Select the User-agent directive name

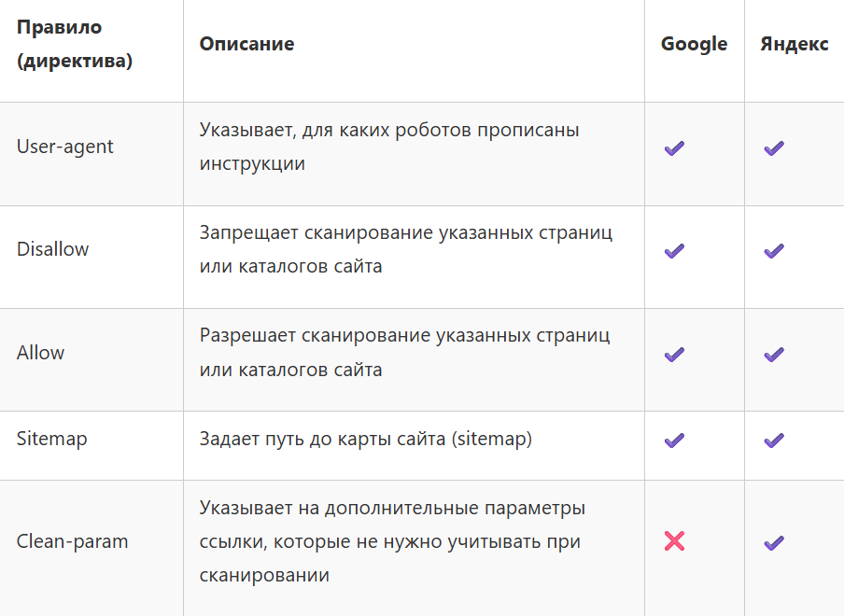tap(65, 147)
